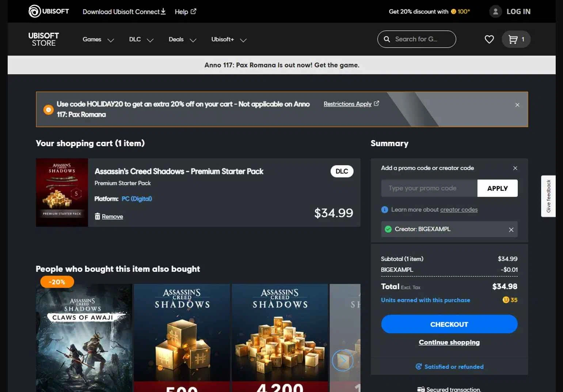The height and width of the screenshot is (392, 563).
Task: Click the APPLY promo code button
Action: [498, 188]
